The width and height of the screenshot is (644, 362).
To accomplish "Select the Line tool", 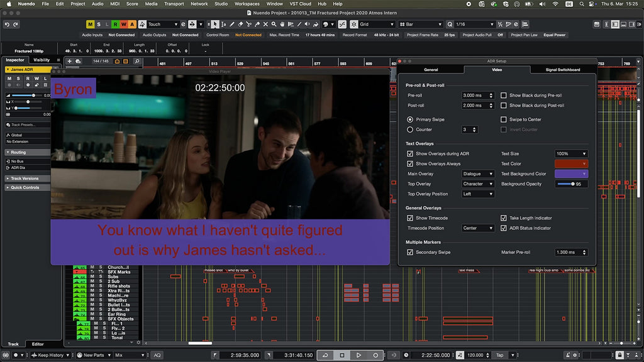I will tap(299, 25).
